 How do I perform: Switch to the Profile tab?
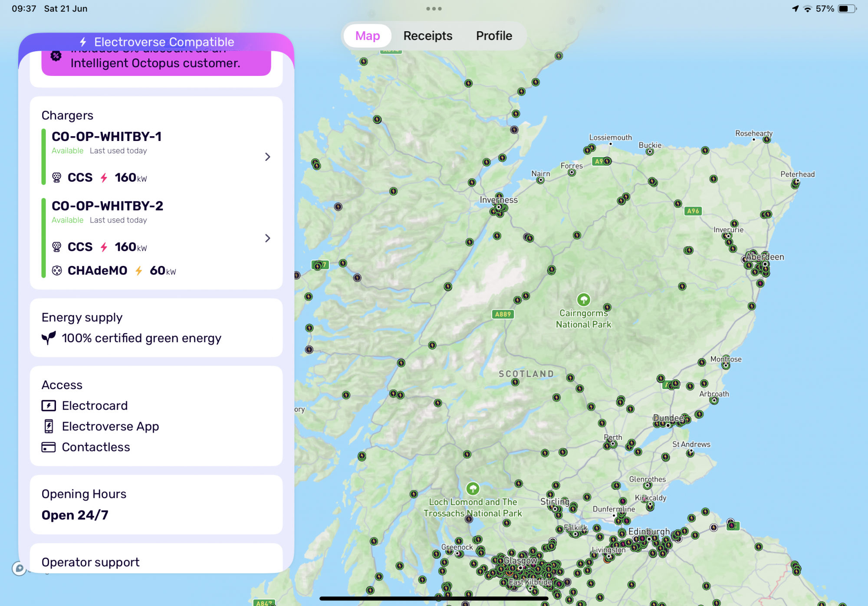[x=494, y=36]
